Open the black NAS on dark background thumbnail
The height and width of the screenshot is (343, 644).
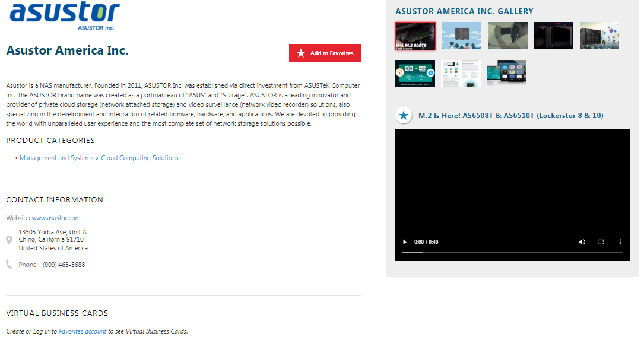click(x=553, y=36)
